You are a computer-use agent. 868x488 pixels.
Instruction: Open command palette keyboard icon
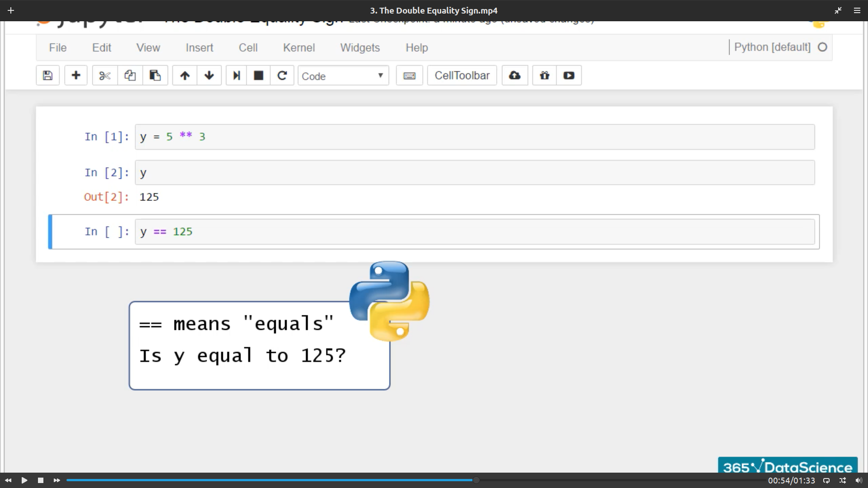[409, 75]
